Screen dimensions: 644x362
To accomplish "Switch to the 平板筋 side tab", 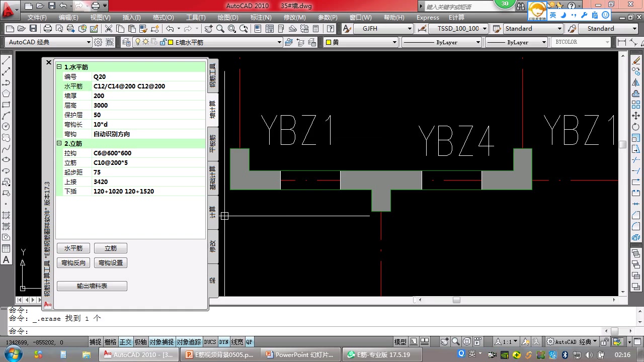I will [x=213, y=143].
